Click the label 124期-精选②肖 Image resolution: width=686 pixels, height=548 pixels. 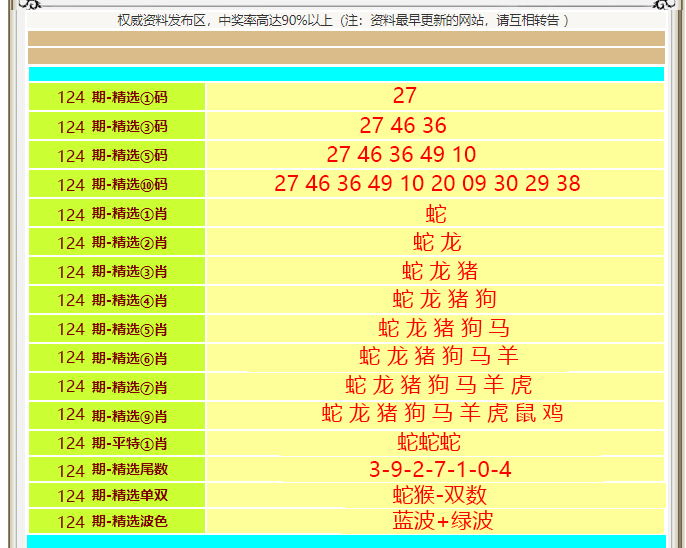(x=112, y=242)
